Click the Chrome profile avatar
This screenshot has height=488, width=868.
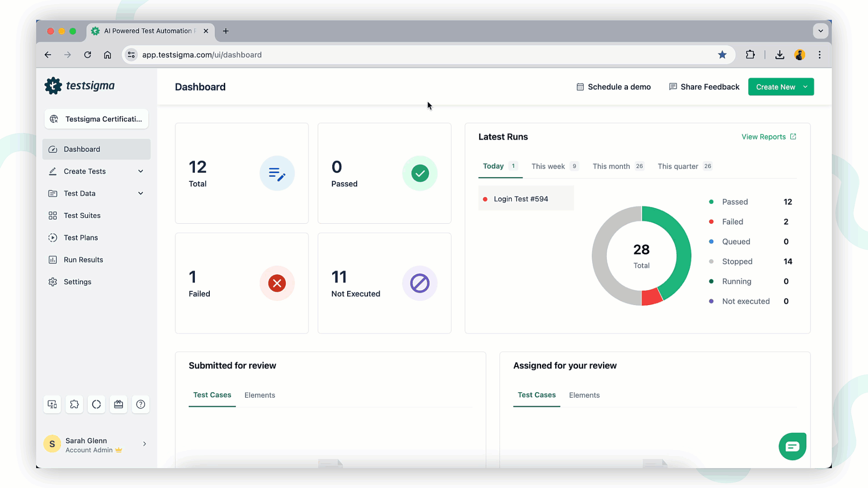point(800,55)
